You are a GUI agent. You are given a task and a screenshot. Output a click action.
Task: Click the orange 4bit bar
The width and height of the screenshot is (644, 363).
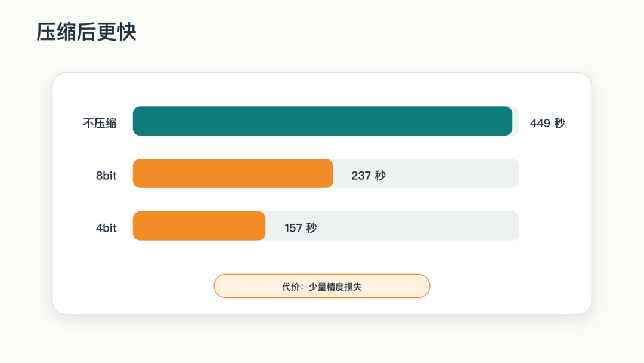[x=199, y=226]
